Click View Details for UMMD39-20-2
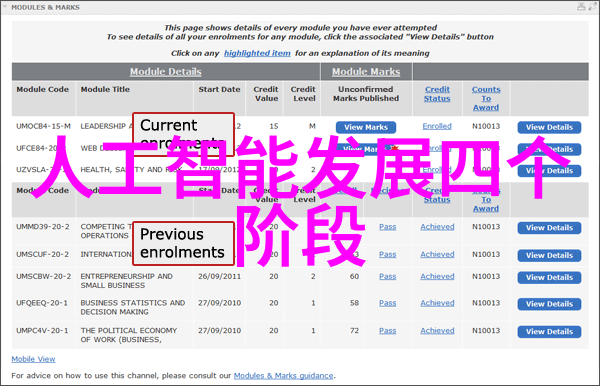This screenshot has width=600, height=386. 549,228
